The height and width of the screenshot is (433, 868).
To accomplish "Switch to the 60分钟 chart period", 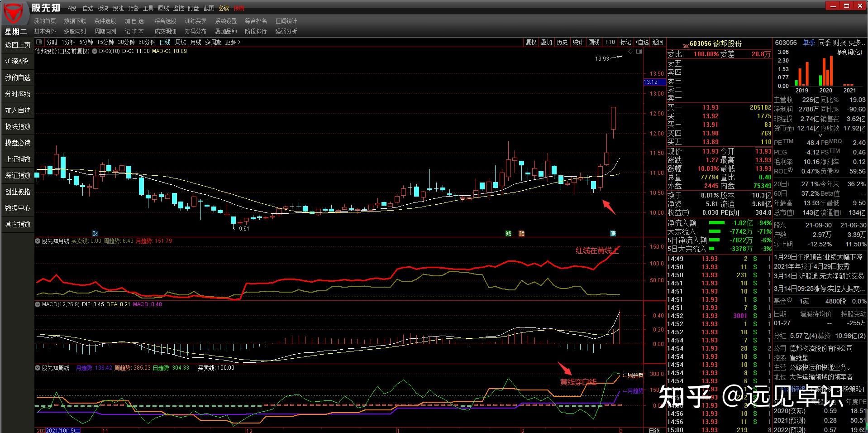I will (147, 42).
